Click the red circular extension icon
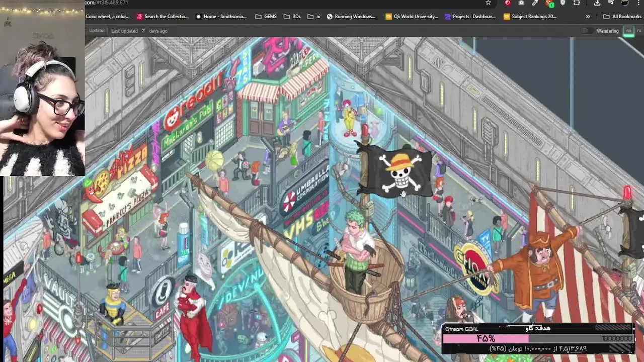The height and width of the screenshot is (362, 644). point(507,3)
